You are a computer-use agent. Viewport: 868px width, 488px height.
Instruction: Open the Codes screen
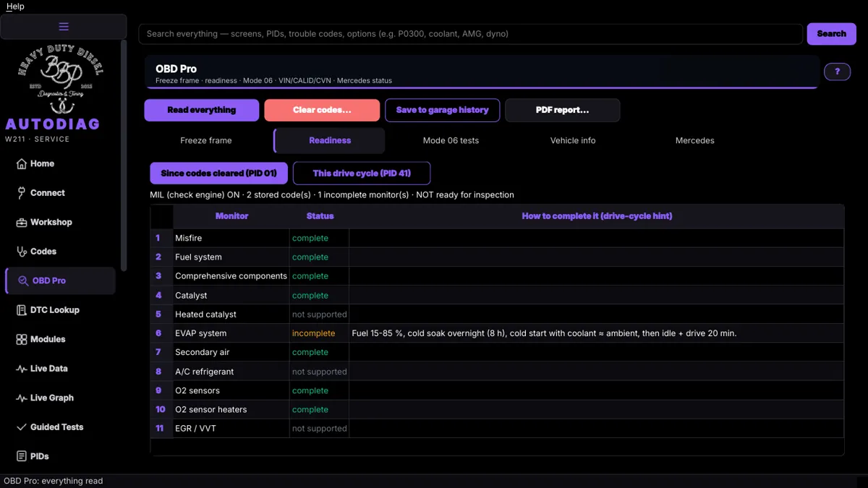click(x=59, y=252)
